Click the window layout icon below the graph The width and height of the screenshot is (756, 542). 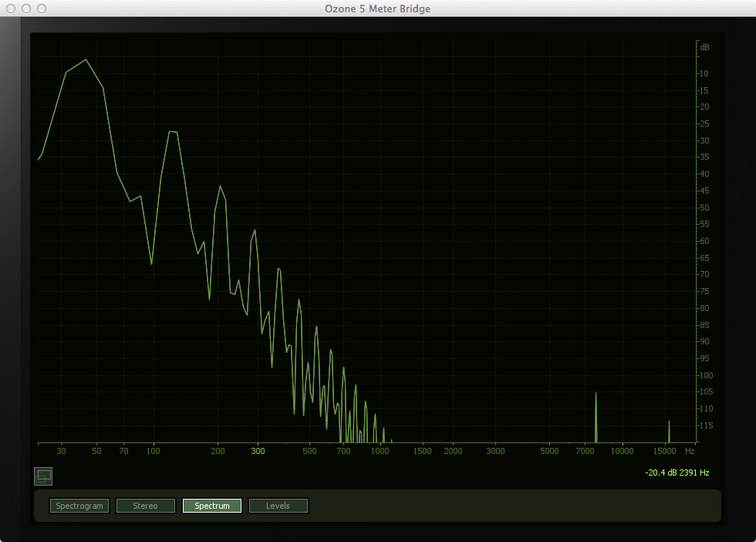click(43, 476)
